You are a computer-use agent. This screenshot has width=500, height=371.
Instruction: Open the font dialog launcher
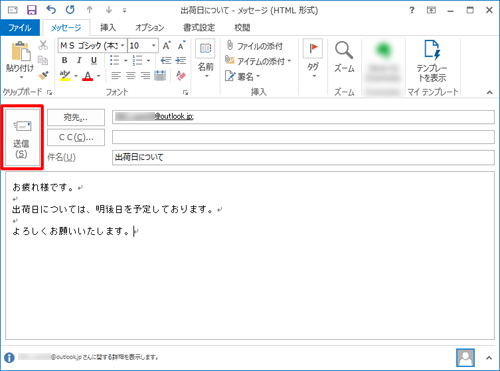(185, 93)
